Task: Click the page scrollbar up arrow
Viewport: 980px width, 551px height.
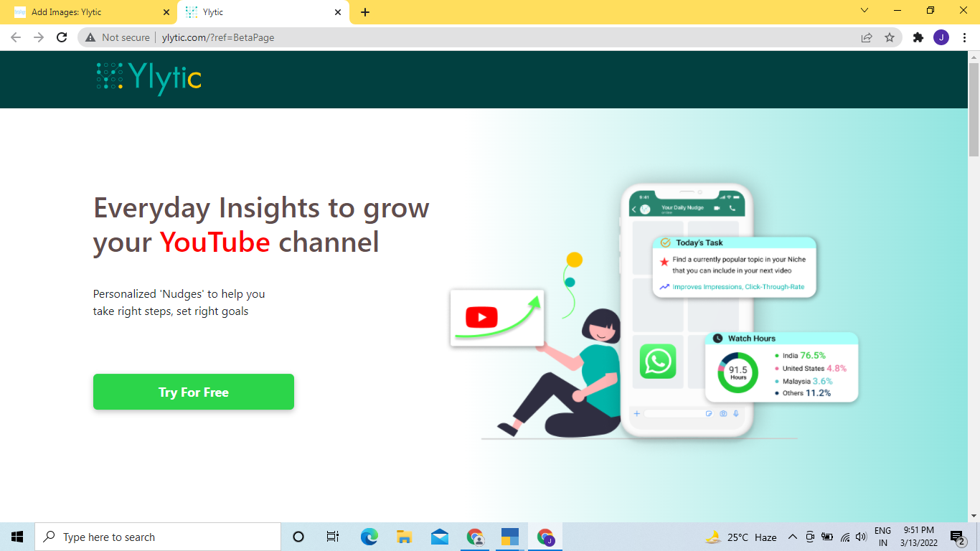Action: 974,57
